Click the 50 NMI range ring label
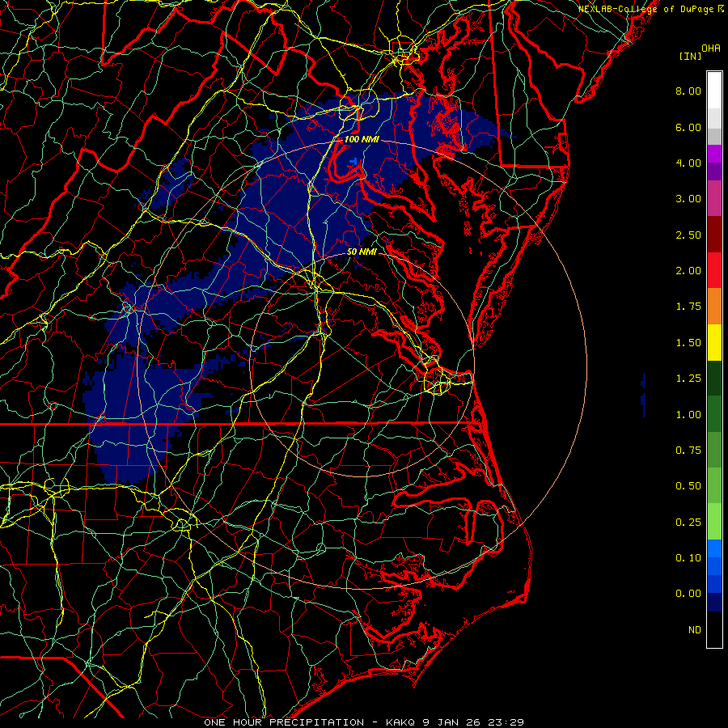The height and width of the screenshot is (728, 728). tap(362, 252)
